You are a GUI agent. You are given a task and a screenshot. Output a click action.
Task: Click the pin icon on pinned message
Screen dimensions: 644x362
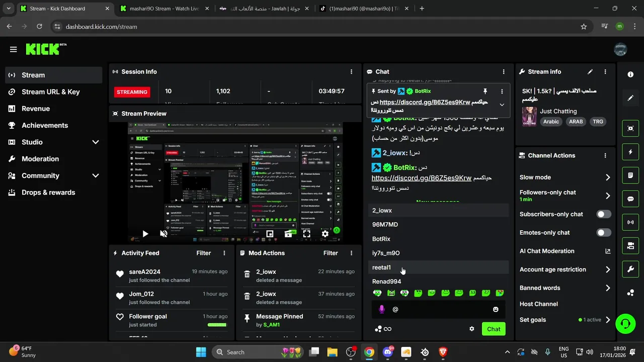point(485,92)
